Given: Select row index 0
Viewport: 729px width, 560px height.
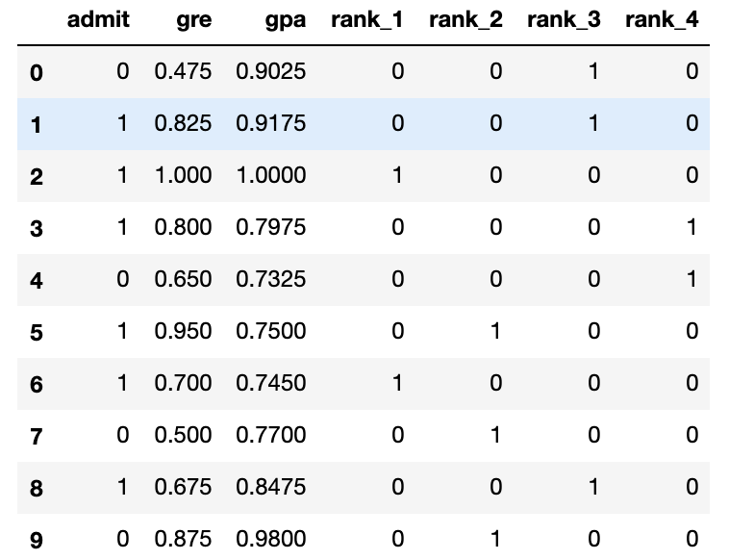Looking at the screenshot, I should pyautogui.click(x=37, y=73).
